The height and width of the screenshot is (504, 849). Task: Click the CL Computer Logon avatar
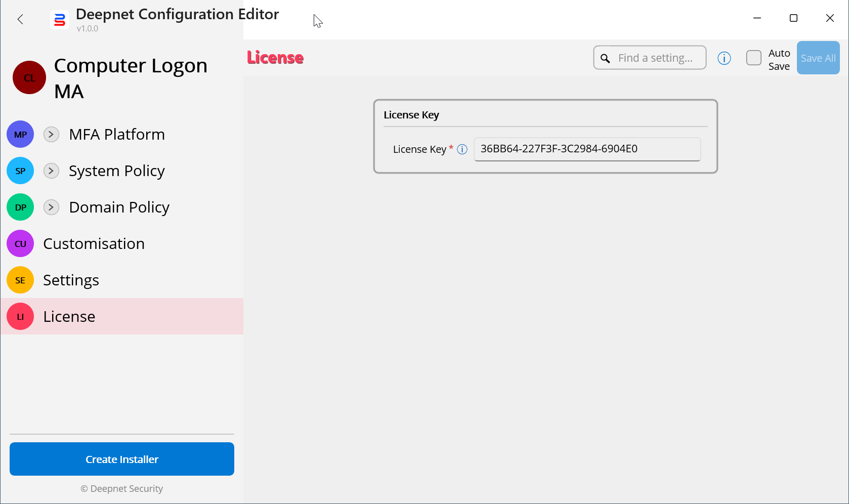pos(29,77)
